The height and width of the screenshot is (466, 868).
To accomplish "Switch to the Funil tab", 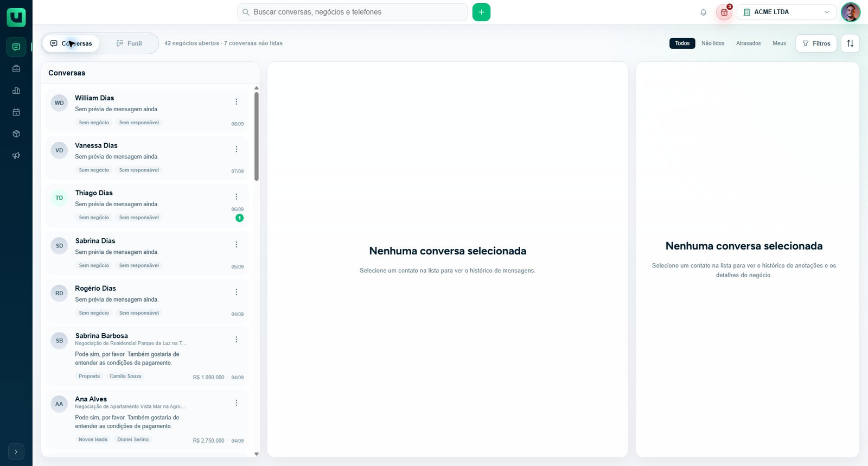I will click(129, 43).
